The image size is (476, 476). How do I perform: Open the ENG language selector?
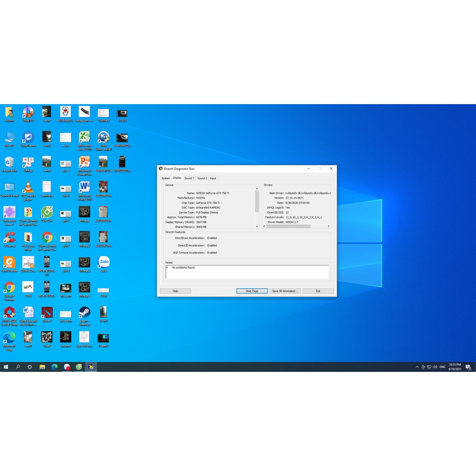click(442, 367)
